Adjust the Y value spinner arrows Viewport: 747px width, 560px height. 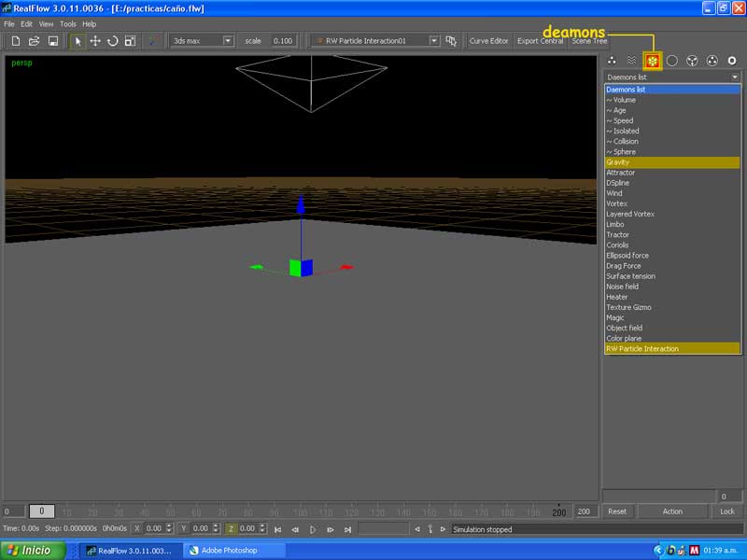tap(216, 528)
